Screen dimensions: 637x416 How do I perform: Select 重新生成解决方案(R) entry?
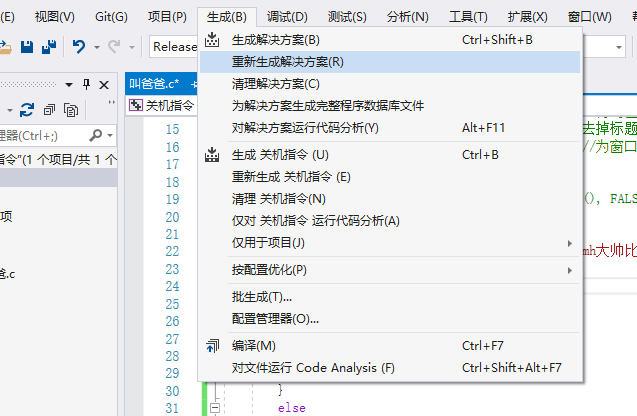point(390,62)
